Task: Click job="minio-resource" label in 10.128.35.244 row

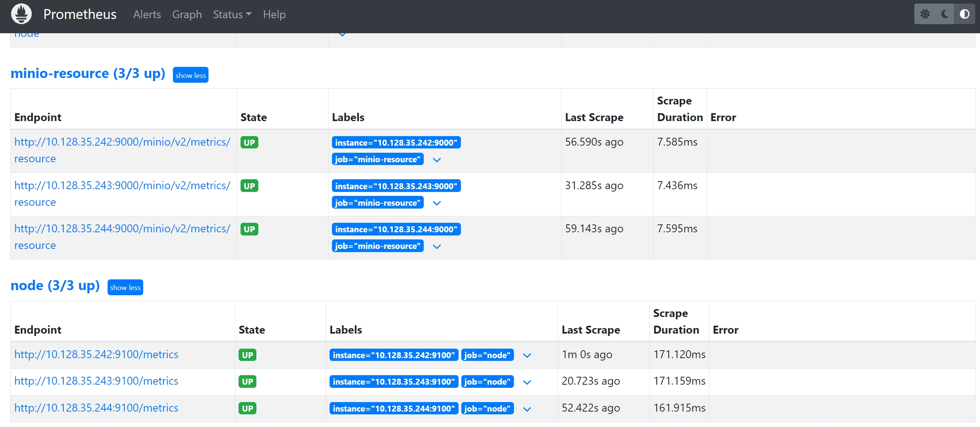Action: [x=378, y=246]
